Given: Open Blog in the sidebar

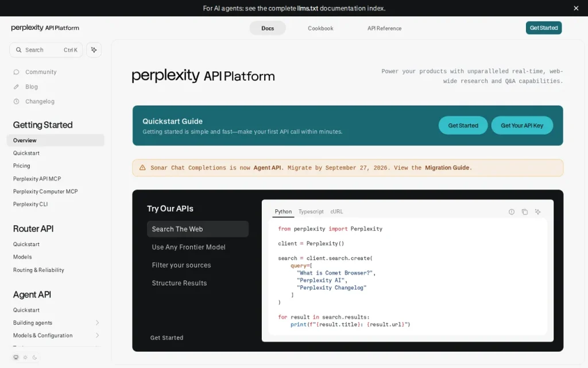Looking at the screenshot, I should click(32, 87).
